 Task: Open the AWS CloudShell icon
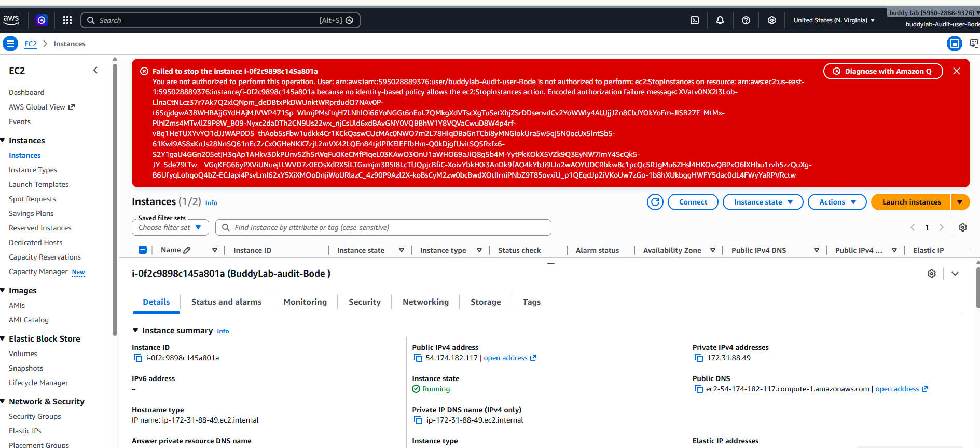pos(695,20)
